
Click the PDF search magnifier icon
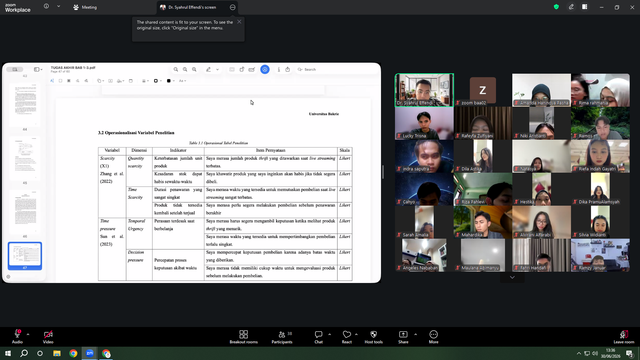(176, 69)
